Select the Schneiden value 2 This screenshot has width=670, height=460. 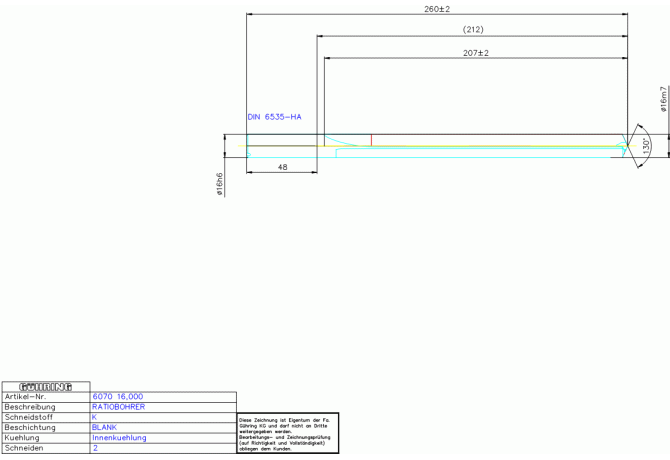(95, 449)
